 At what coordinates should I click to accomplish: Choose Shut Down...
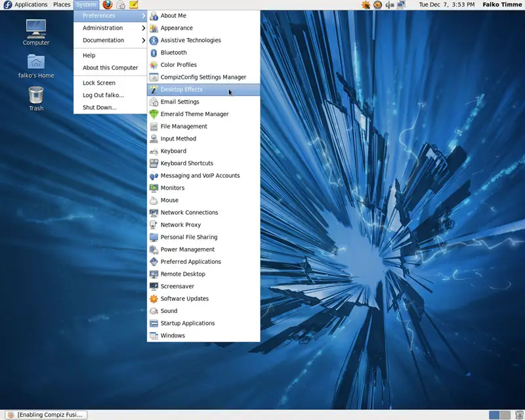(110, 108)
